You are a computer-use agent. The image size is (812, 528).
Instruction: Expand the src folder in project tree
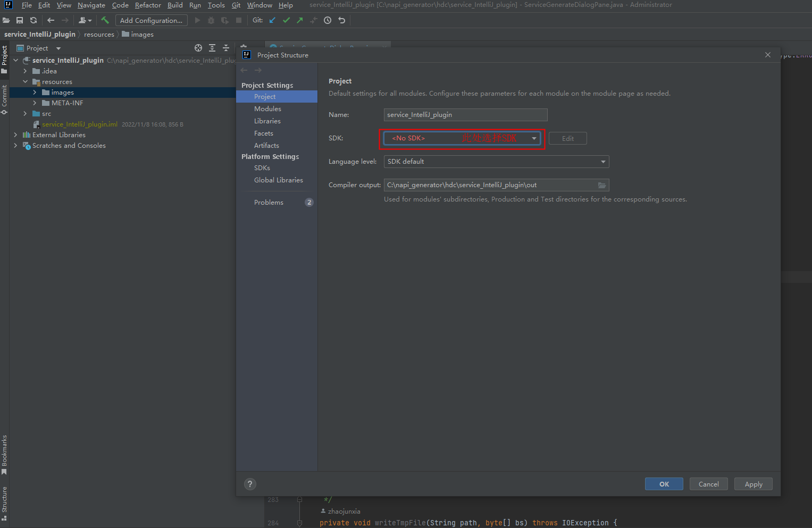tap(25, 114)
